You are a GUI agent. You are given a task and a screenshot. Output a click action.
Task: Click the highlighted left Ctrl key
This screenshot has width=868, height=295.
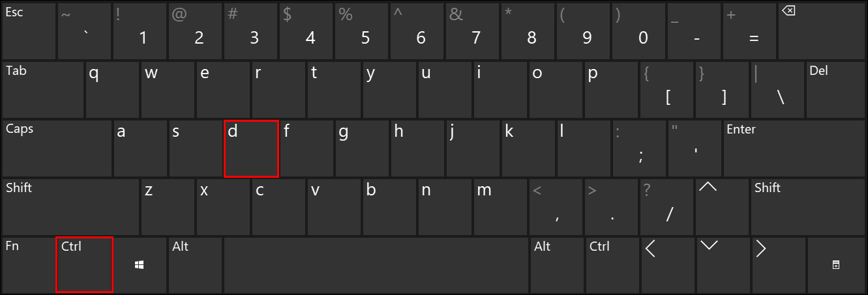85,265
